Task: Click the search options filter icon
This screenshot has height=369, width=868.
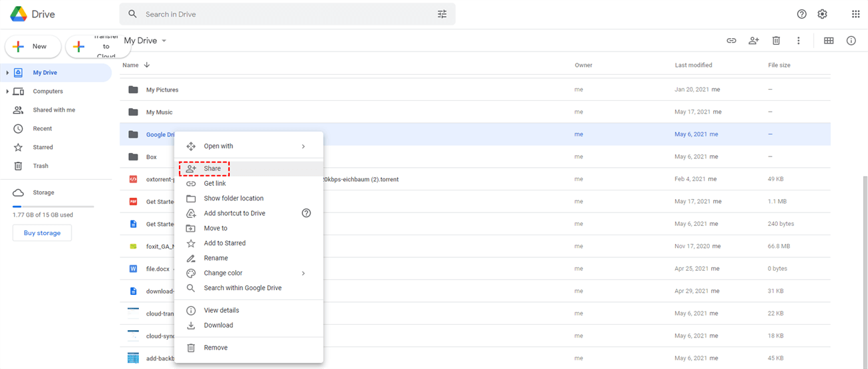Action: (442, 14)
